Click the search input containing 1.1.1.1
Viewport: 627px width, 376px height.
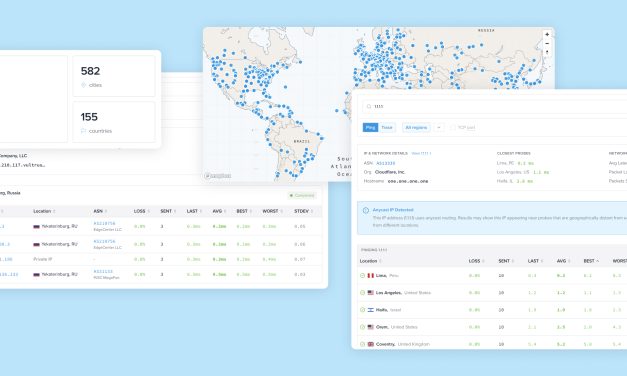(x=496, y=106)
